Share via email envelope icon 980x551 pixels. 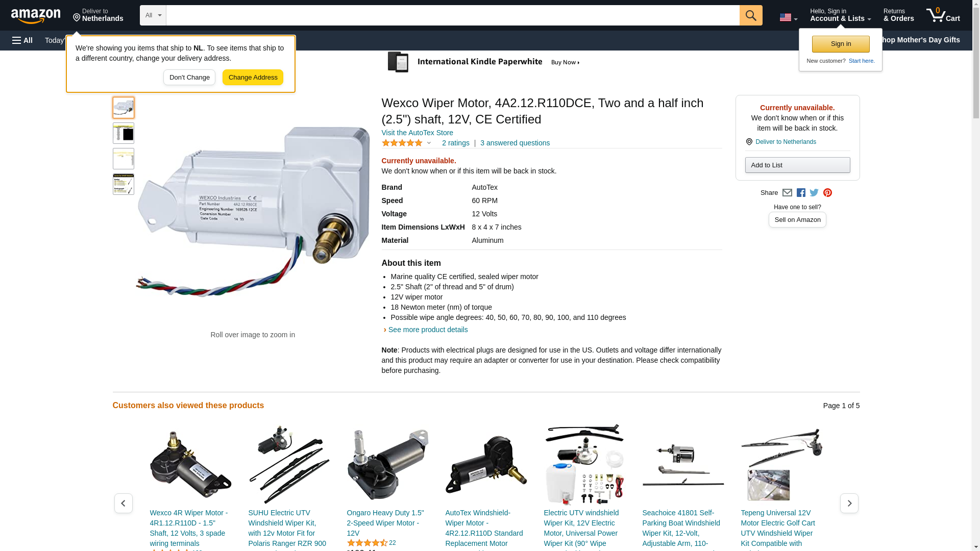click(787, 193)
